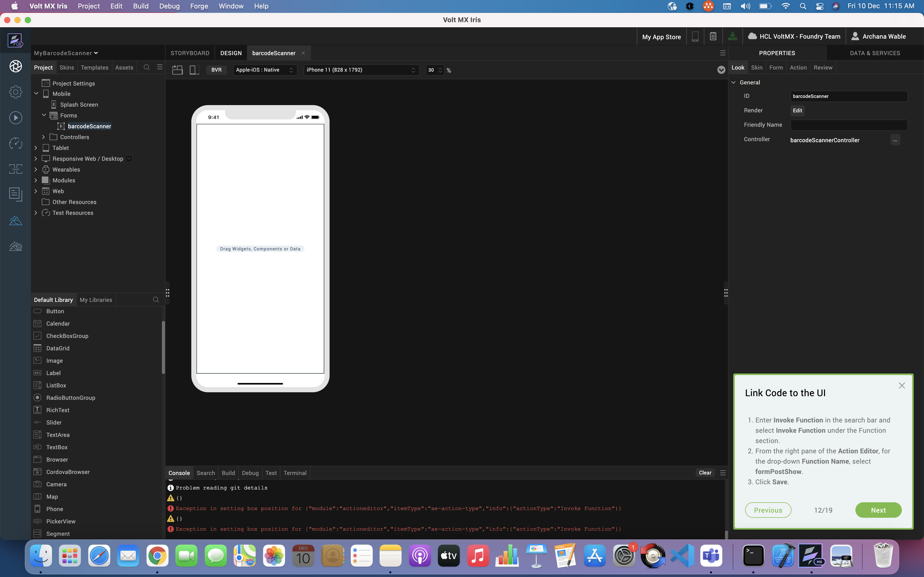924x577 pixels.
Task: Click the clipboard notes icon in top toolbar
Action: [x=713, y=37]
